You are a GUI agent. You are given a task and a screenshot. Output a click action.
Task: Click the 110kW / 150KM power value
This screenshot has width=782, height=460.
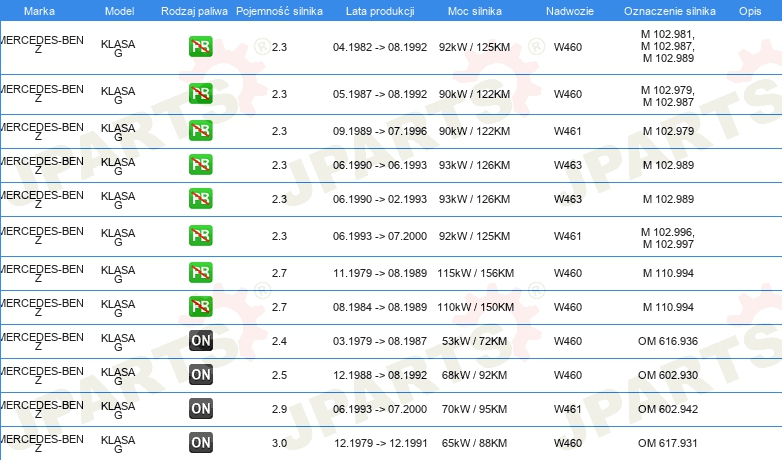[x=475, y=307]
